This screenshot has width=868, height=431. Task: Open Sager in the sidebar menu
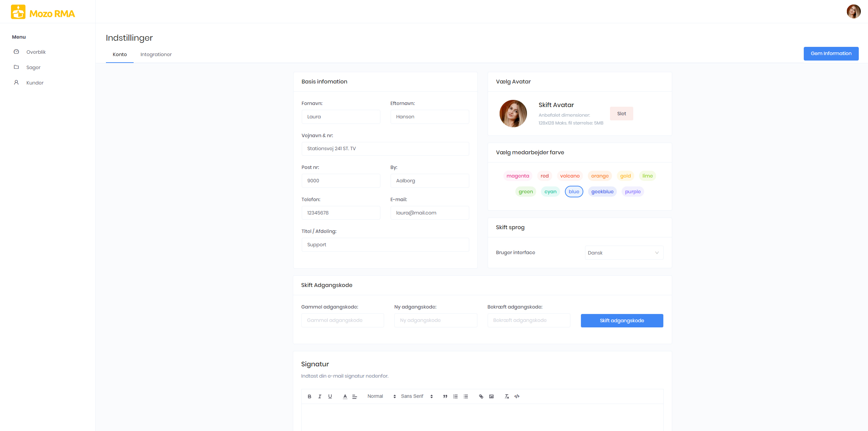point(33,67)
